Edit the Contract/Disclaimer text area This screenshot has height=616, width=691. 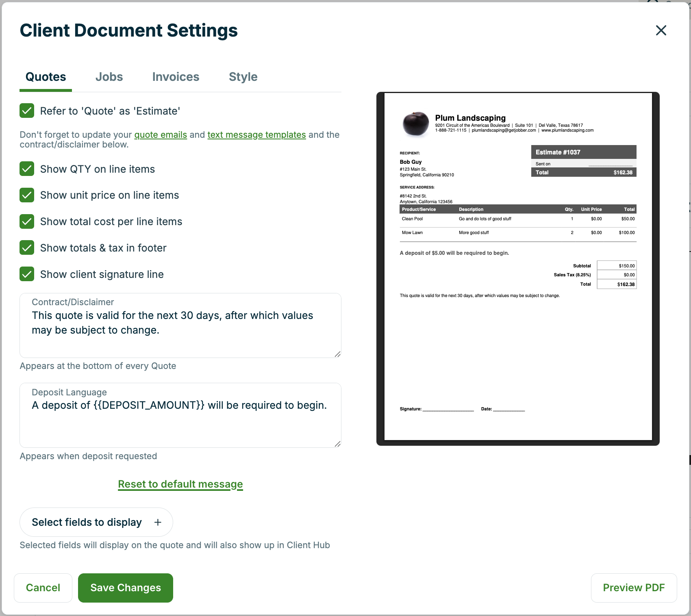[x=180, y=325]
